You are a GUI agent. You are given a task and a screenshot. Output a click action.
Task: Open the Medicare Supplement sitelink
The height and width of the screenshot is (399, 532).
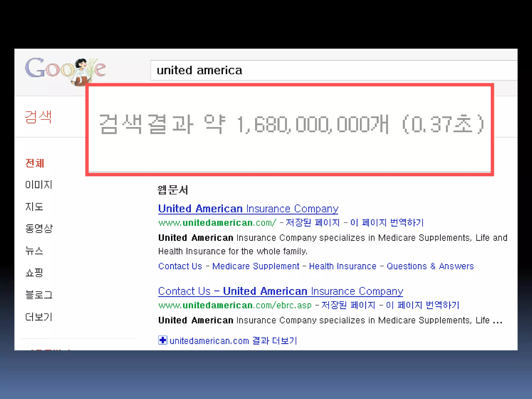(x=256, y=266)
